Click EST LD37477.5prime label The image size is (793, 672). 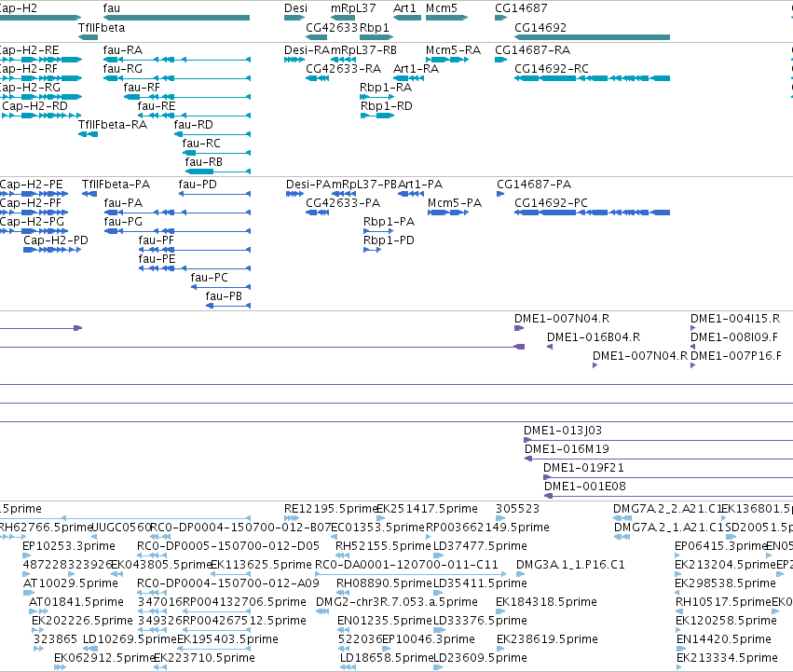pyautogui.click(x=481, y=546)
